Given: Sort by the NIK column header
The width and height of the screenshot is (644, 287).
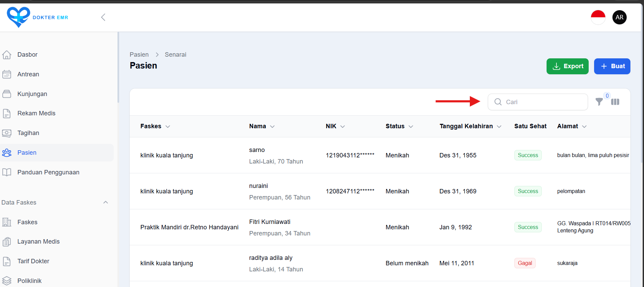Looking at the screenshot, I should [x=335, y=126].
